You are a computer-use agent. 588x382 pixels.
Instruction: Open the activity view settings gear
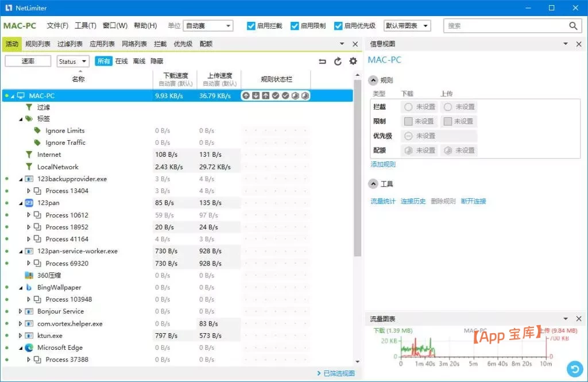[353, 61]
